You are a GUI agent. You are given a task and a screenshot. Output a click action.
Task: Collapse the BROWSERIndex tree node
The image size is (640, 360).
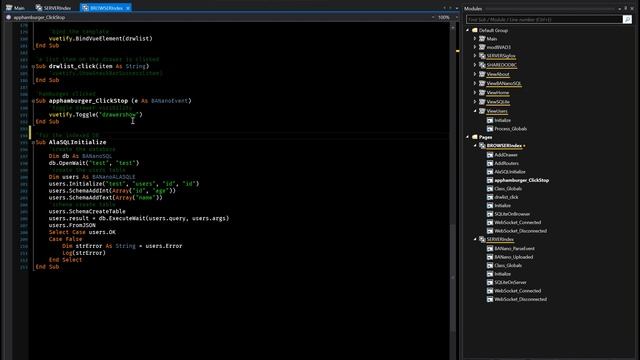click(x=475, y=145)
